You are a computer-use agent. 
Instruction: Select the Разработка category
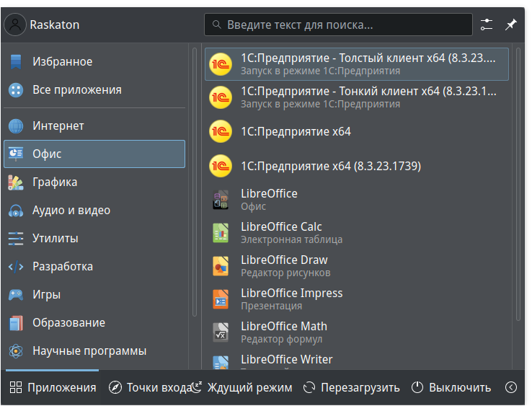tap(94, 267)
